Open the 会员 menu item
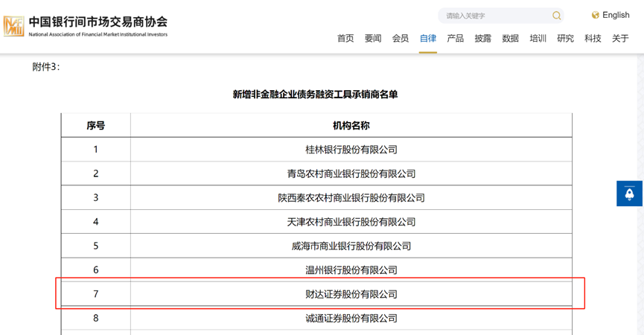The height and width of the screenshot is (335, 644). coord(401,38)
